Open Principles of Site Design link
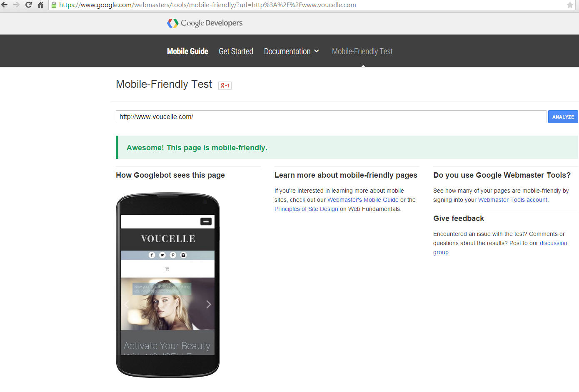 point(306,209)
